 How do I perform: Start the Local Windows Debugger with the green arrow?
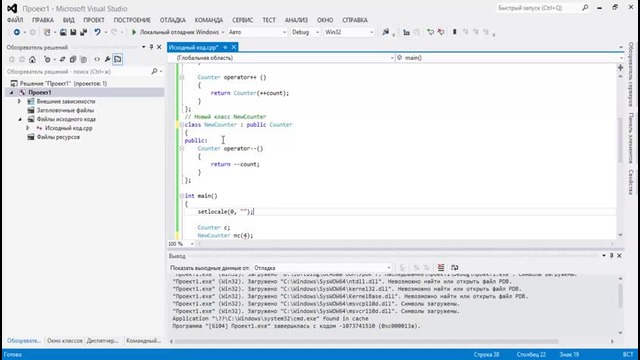pos(134,32)
